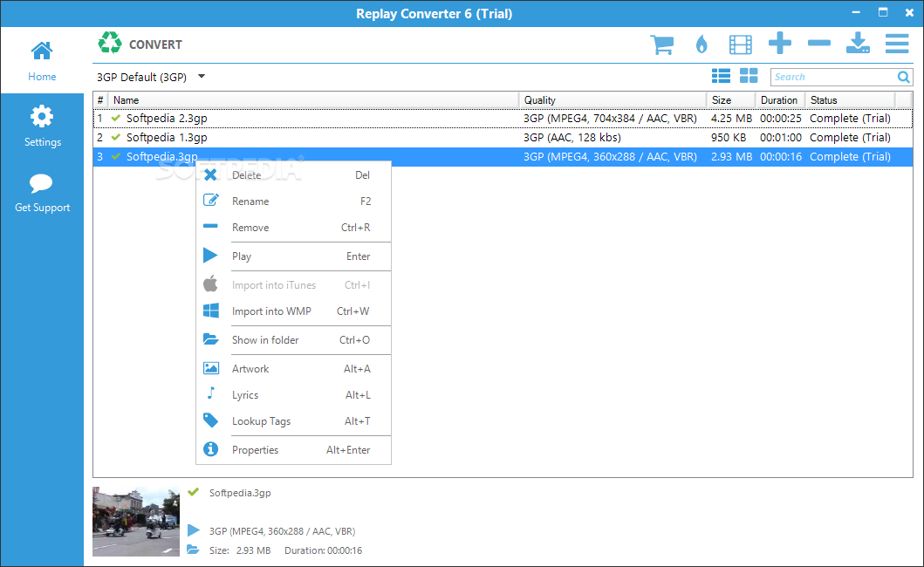Choose Play from the context menu

[x=293, y=256]
